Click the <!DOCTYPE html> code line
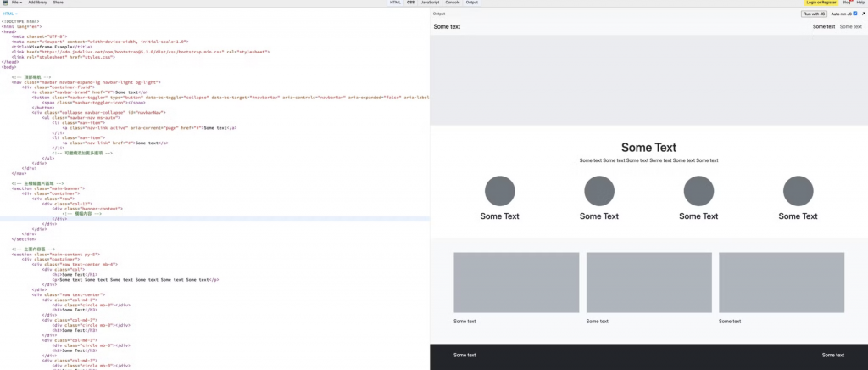868x370 pixels. tap(20, 21)
